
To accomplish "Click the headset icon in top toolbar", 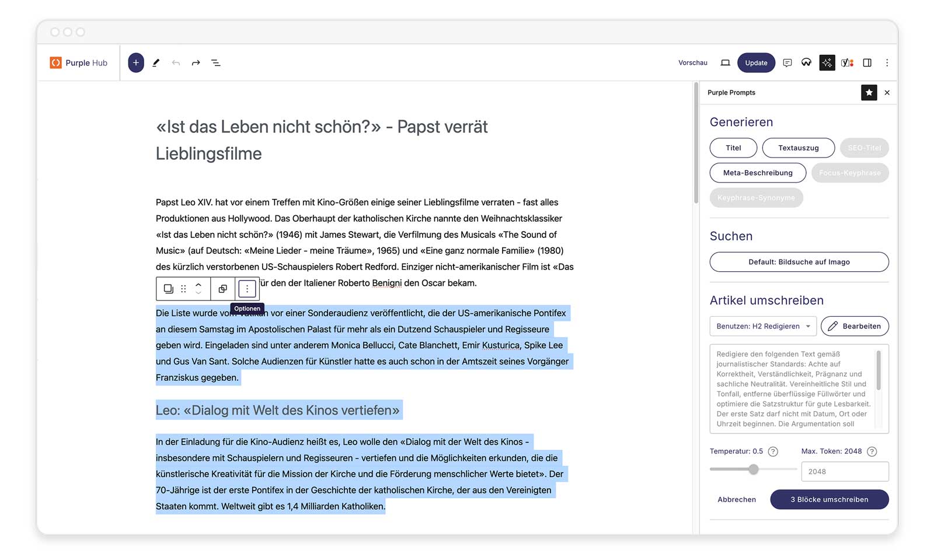I will (806, 62).
